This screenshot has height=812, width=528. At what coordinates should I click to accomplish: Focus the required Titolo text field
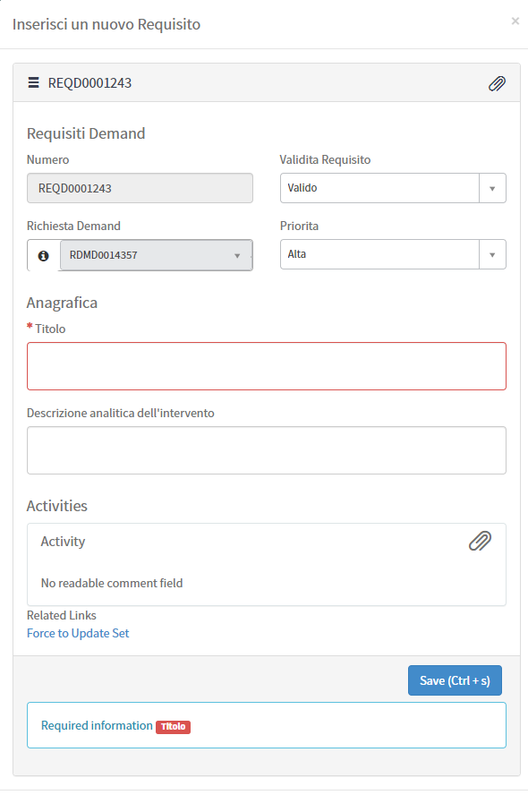[267, 366]
